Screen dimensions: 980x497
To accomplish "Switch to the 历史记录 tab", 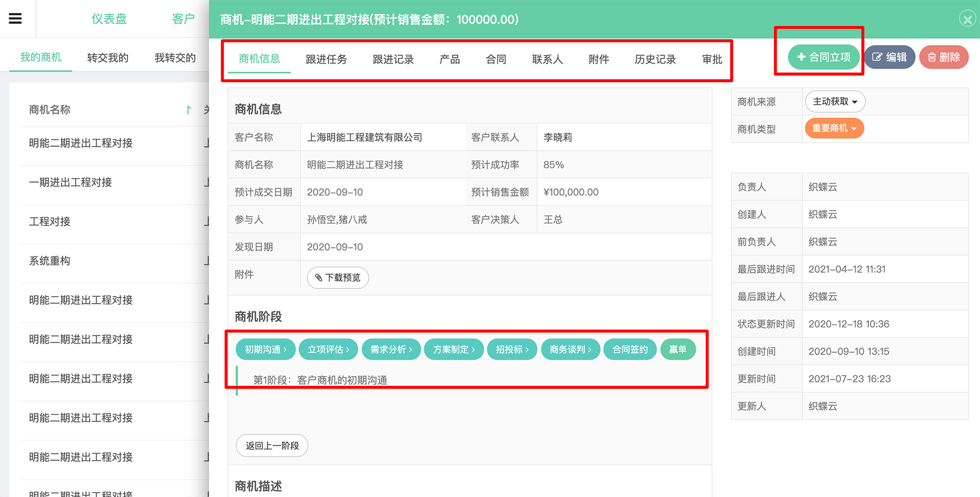I will 656,59.
